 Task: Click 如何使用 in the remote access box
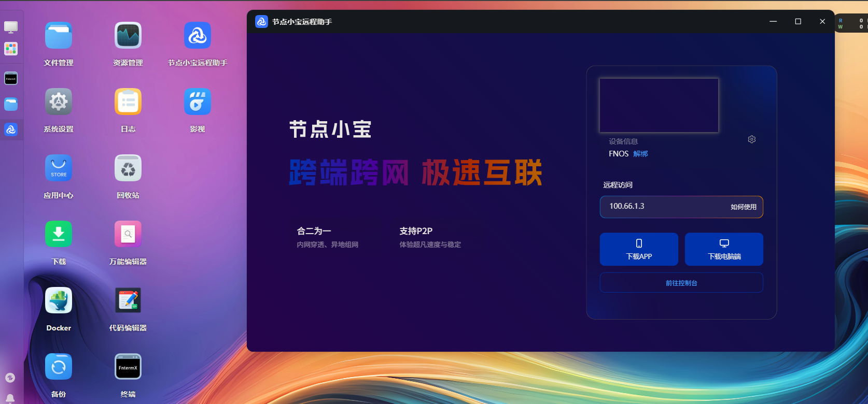[744, 207]
